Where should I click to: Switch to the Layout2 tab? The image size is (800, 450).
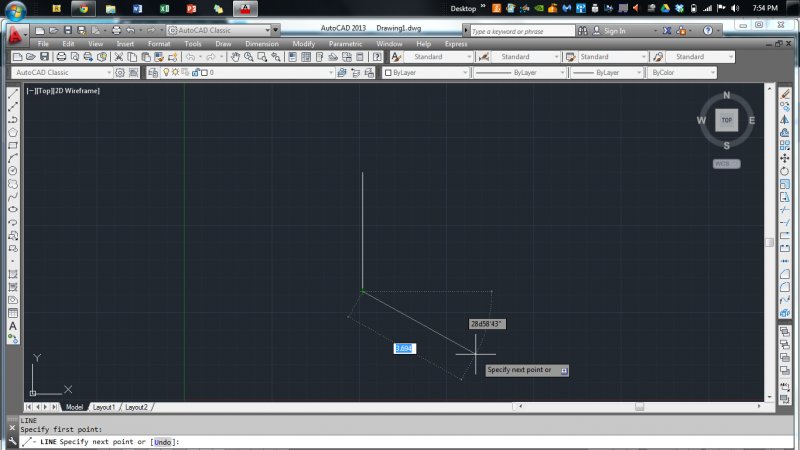pos(136,407)
